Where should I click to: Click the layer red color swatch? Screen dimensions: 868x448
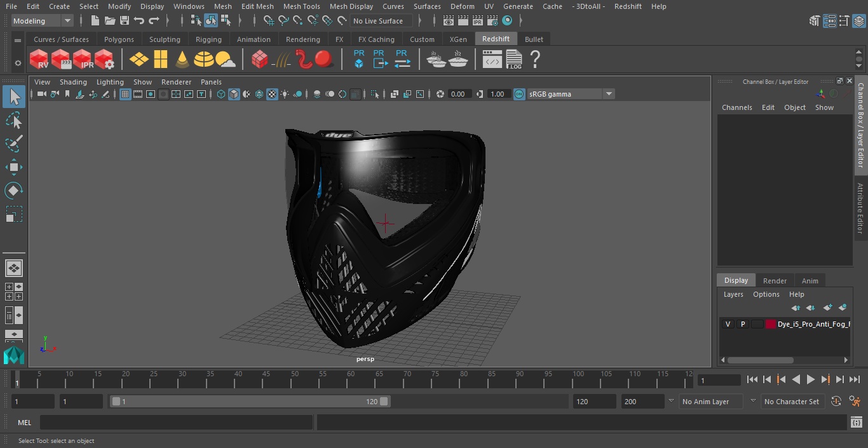(x=771, y=324)
